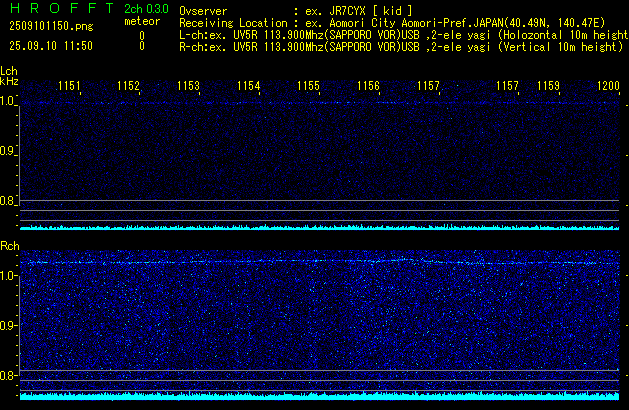The image size is (629, 410).
Task: Click the 1154 time marker
Action: tap(248, 86)
